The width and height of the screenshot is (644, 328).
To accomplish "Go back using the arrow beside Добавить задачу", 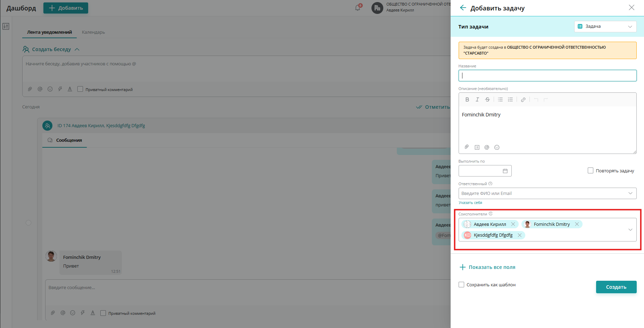I will (x=463, y=8).
